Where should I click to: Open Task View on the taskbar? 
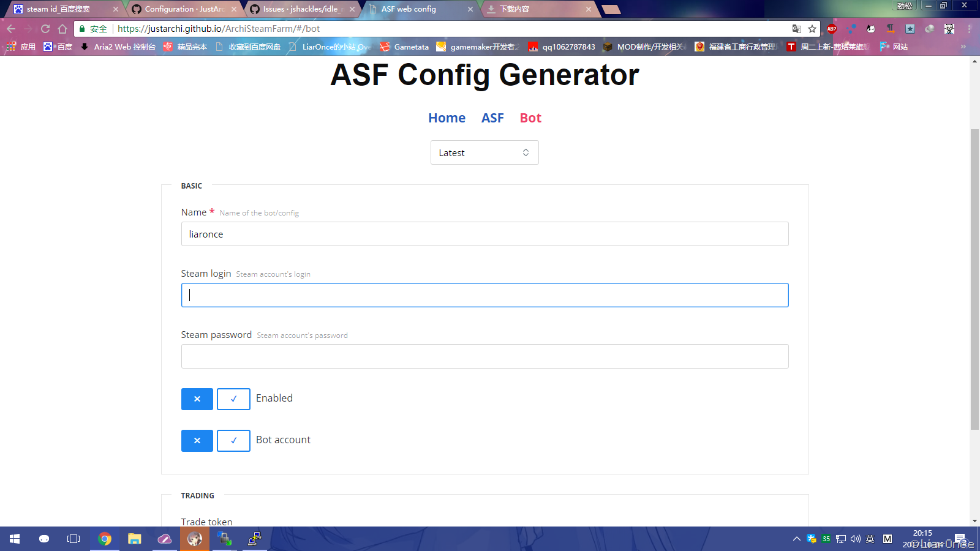click(x=73, y=539)
